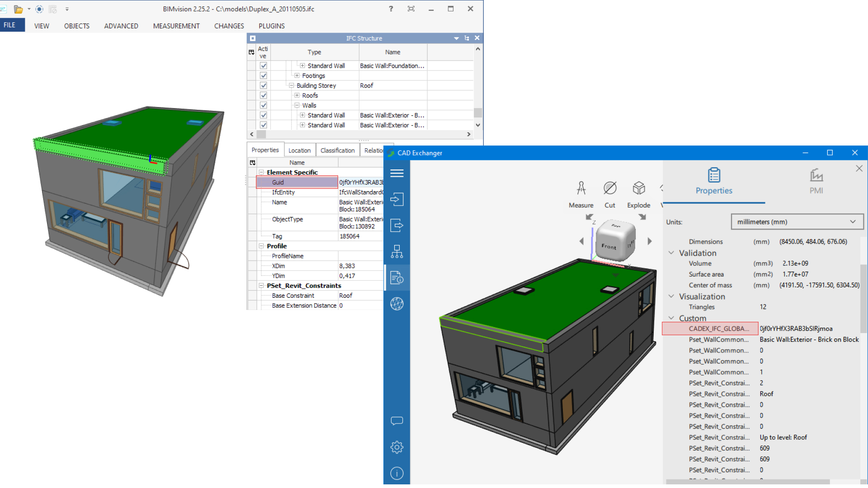Viewport: 868px width, 488px height.
Task: Click the BIMvision target/selection quick-access icon
Action: coord(39,9)
